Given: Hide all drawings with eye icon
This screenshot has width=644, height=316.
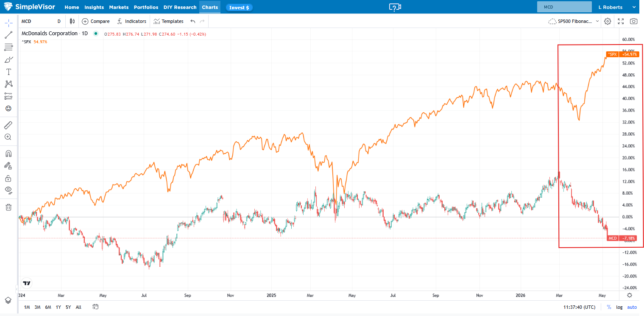Looking at the screenshot, I should click(8, 190).
